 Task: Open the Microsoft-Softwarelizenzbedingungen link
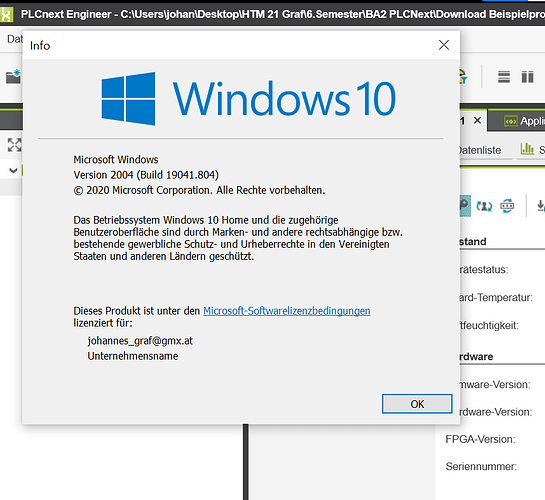point(287,311)
